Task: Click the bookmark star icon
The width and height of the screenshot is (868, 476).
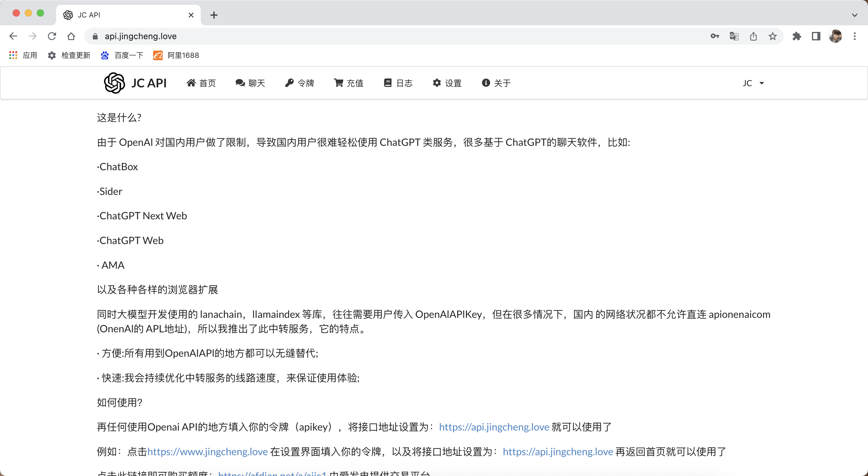Action: [x=772, y=36]
